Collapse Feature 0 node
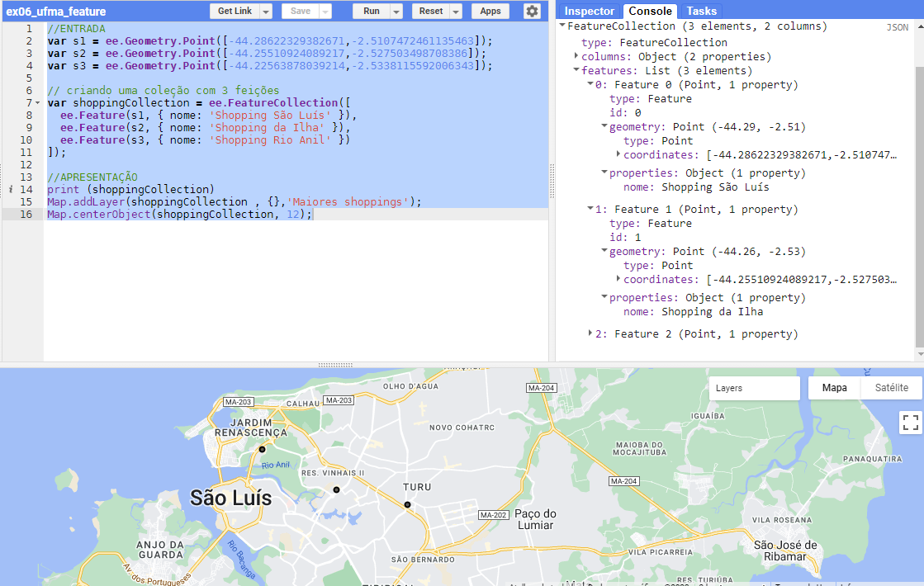Viewport: 924px width, 586px height. tap(590, 84)
